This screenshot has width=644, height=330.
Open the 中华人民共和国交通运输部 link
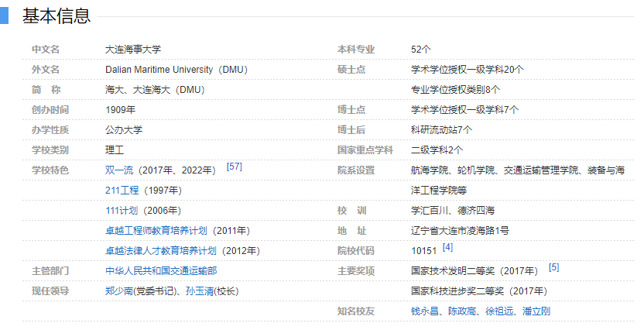click(161, 270)
